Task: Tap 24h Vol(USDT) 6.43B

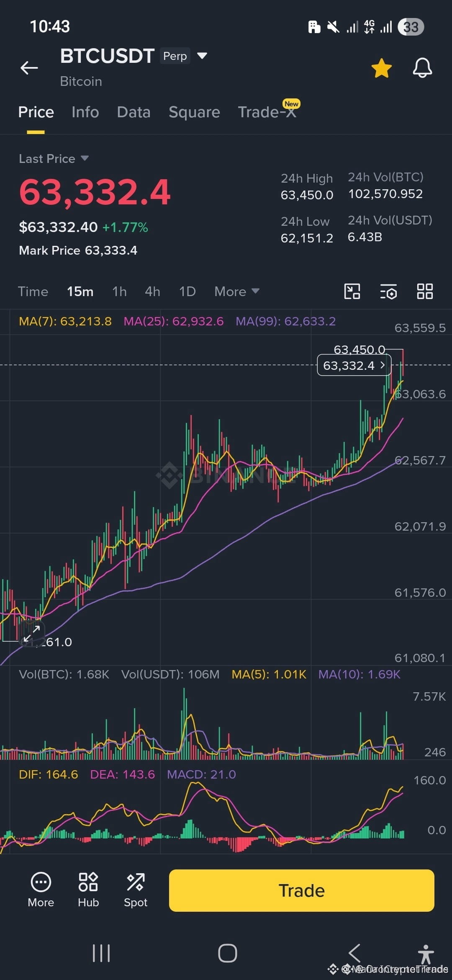Action: pos(365,237)
